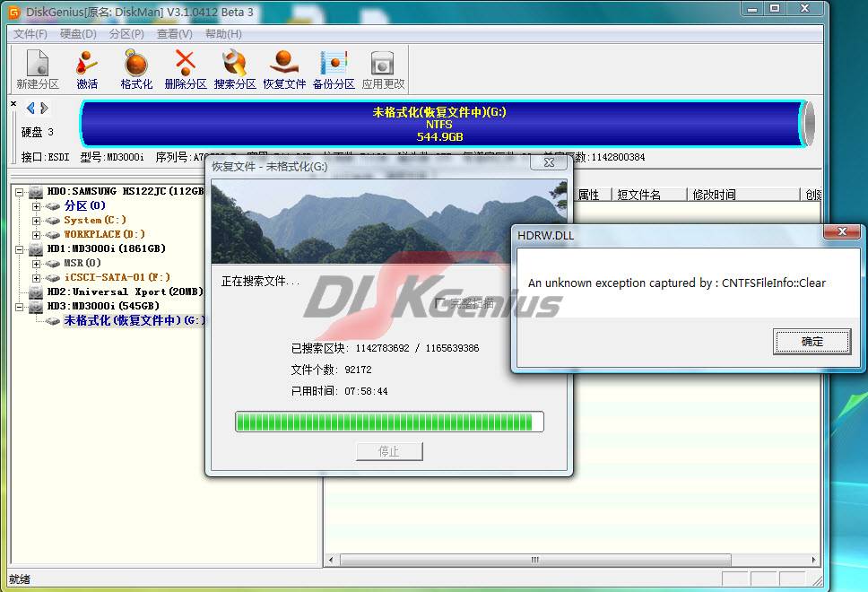Viewport: 868px width, 592px height.
Task: Click the 短文件名 column header
Action: tap(649, 195)
